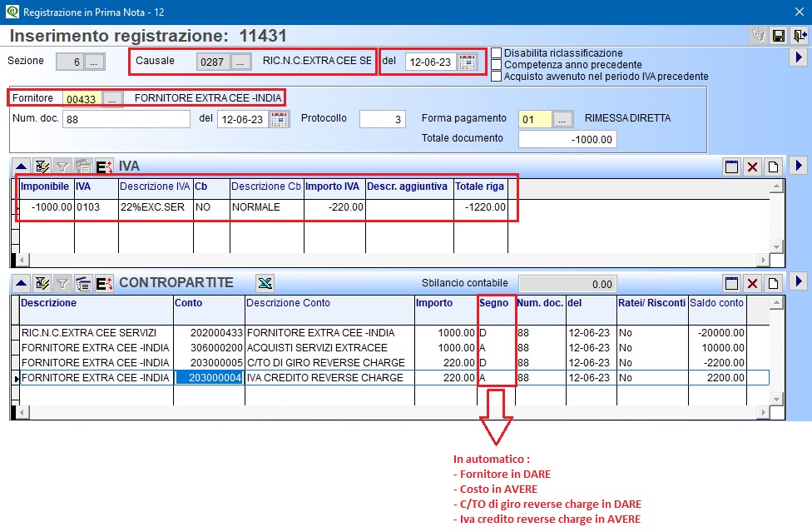
Task: Close the Registrazione in Prima Nota window
Action: [x=799, y=12]
